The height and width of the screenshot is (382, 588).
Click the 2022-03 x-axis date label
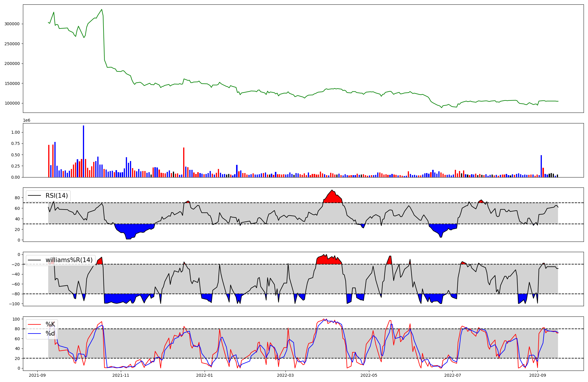[285, 375]
